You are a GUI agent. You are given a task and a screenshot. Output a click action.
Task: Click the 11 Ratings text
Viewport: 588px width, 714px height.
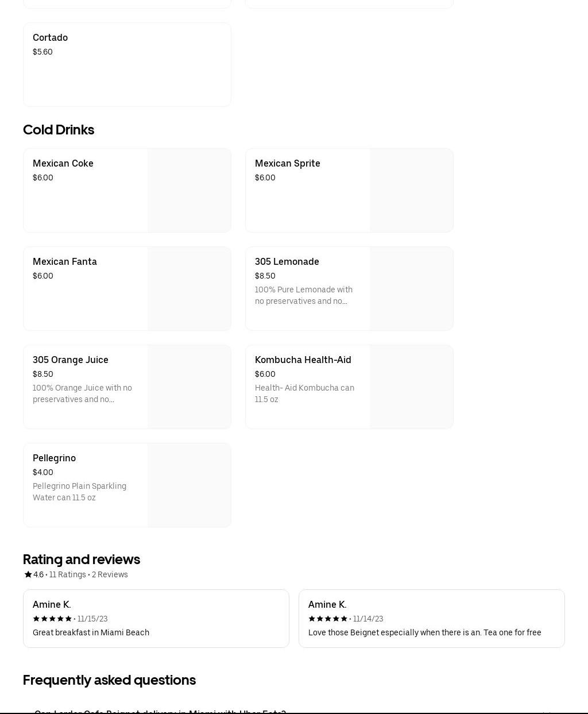pos(67,574)
